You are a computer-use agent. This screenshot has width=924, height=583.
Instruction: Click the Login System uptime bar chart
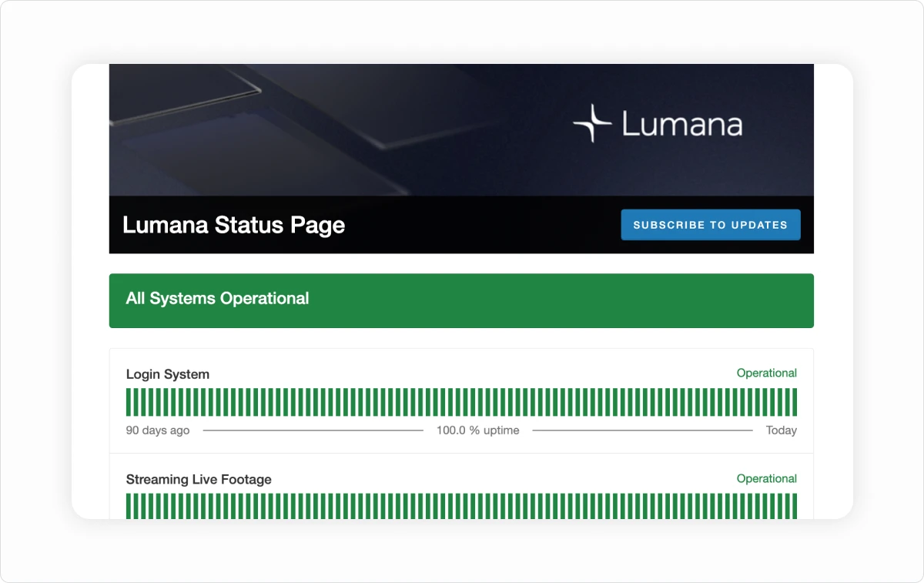(461, 402)
